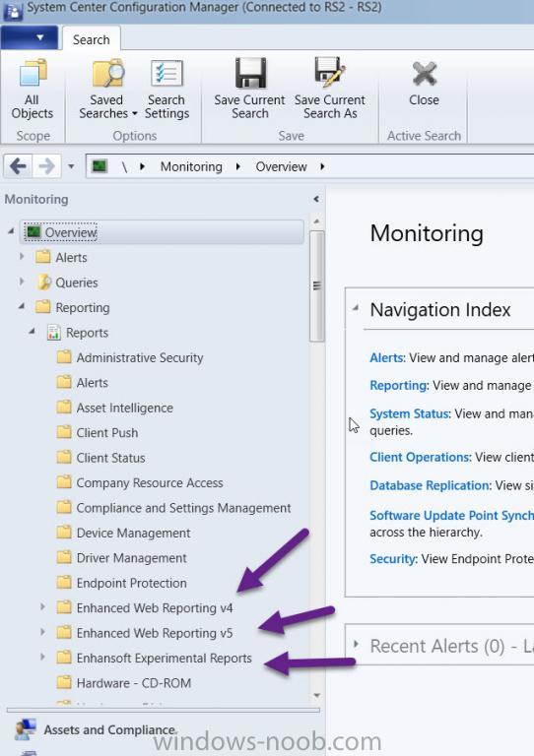Open the Client Status folder
The height and width of the screenshot is (756, 534).
click(100, 458)
